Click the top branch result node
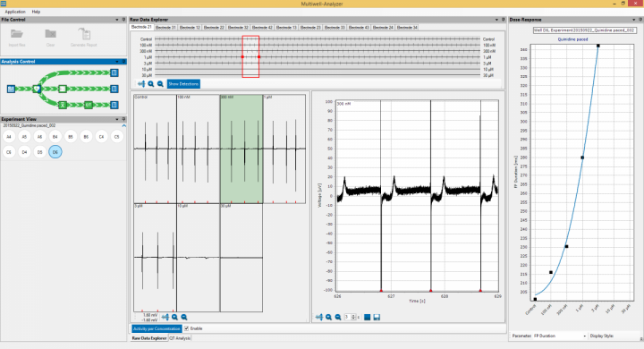 [x=114, y=72]
